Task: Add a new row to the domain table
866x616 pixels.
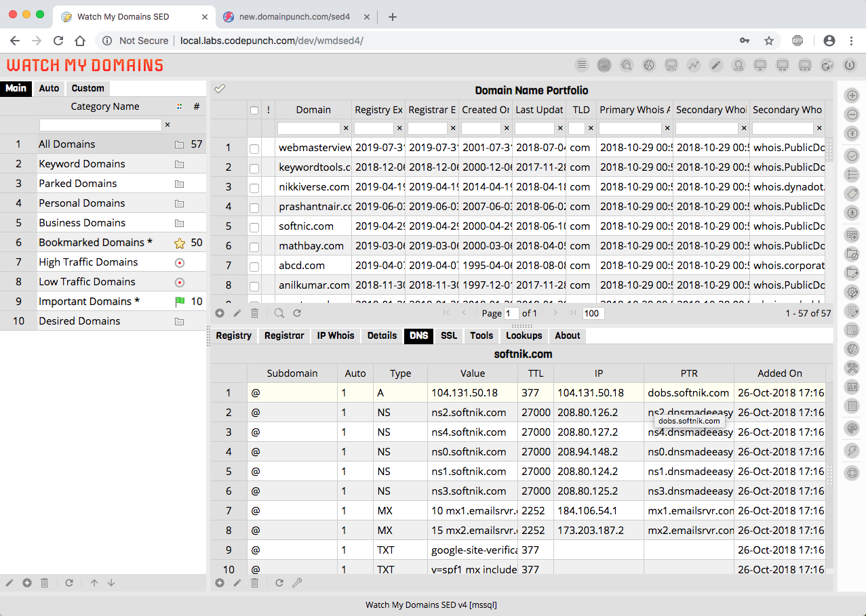Action: [x=220, y=313]
